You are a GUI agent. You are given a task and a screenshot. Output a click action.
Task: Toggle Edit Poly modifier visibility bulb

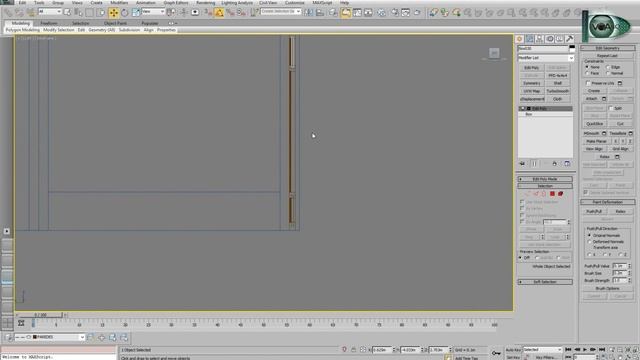tap(522, 109)
